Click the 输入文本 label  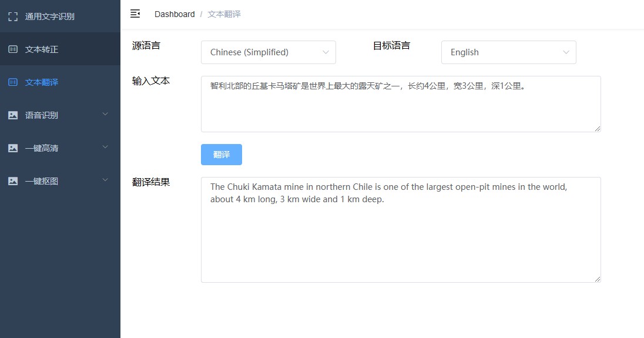[151, 81]
